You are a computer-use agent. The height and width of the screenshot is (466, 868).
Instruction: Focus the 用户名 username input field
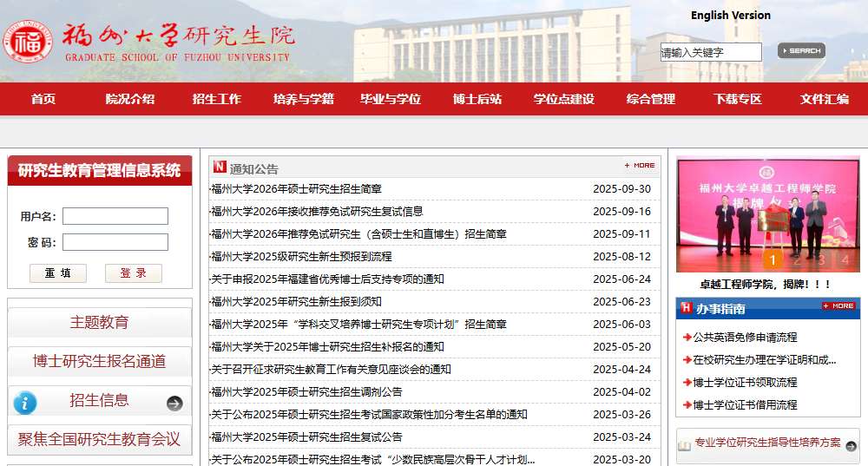[x=115, y=216]
